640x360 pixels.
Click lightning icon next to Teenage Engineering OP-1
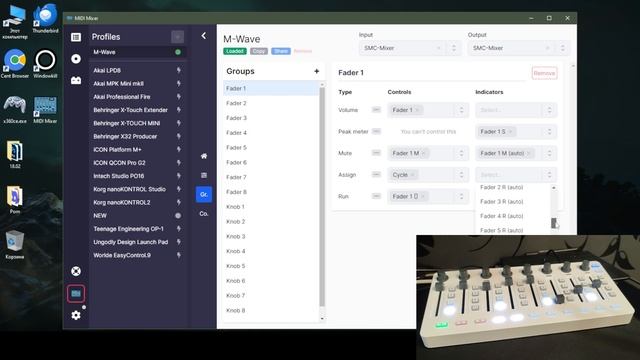pyautogui.click(x=178, y=229)
